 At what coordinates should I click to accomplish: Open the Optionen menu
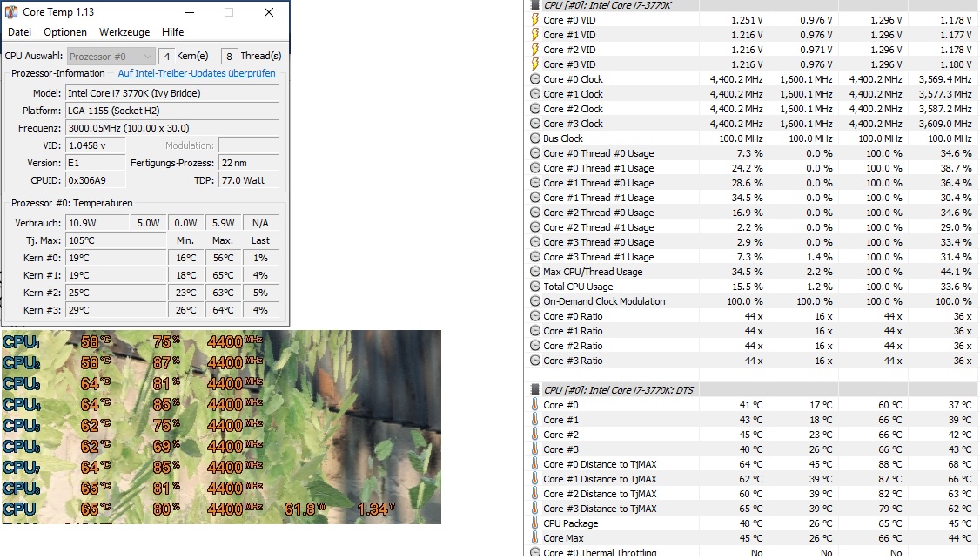[x=65, y=32]
